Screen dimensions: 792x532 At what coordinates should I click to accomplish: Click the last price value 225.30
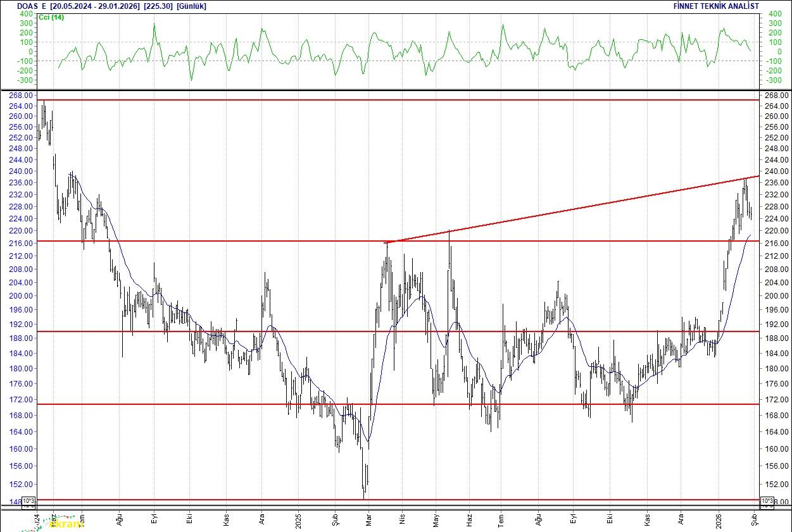click(158, 6)
